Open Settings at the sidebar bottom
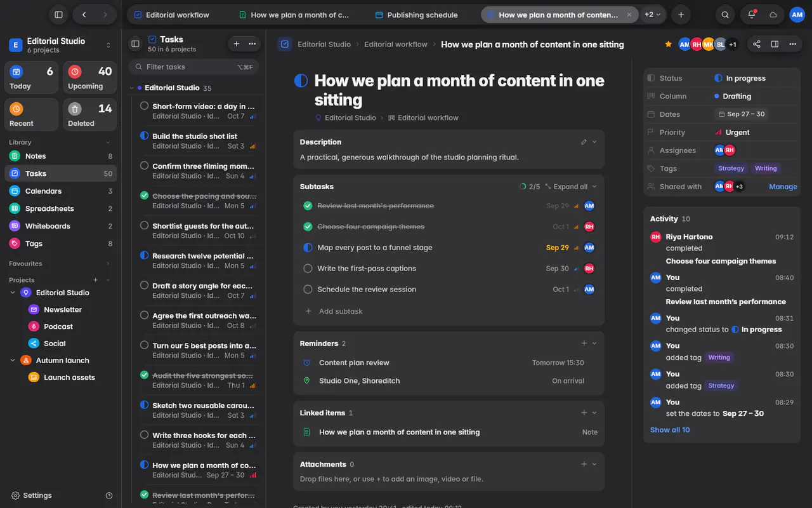 click(32, 495)
